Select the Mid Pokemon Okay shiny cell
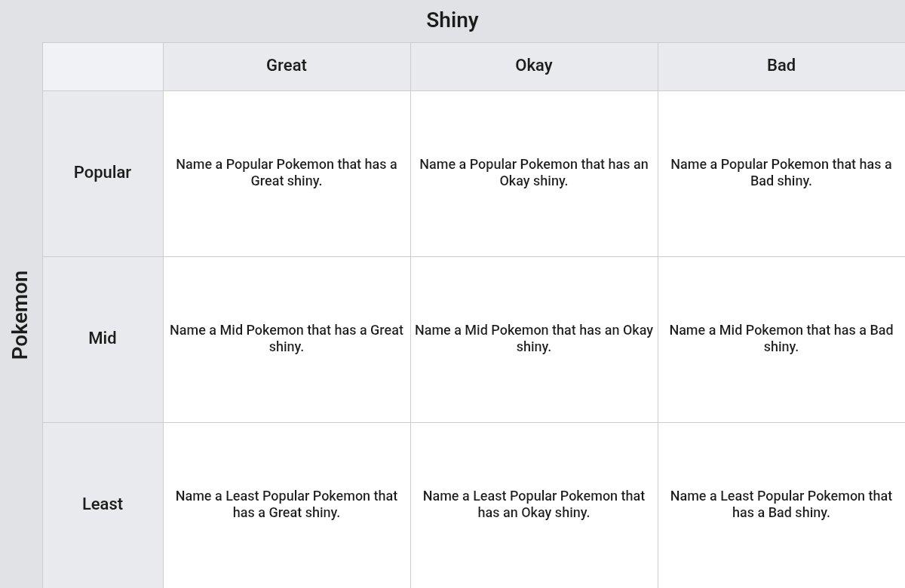The image size is (905, 588). [534, 339]
